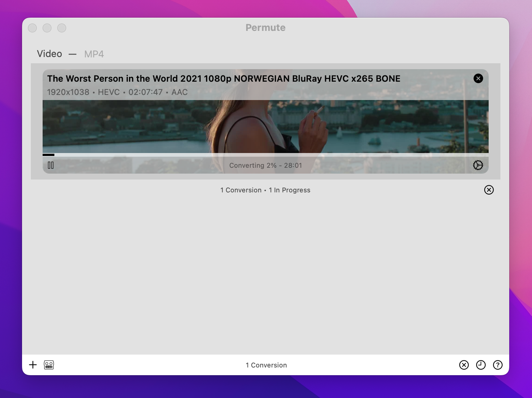Open the robot presets icon
This screenshot has width=532, height=398.
pyautogui.click(x=49, y=365)
